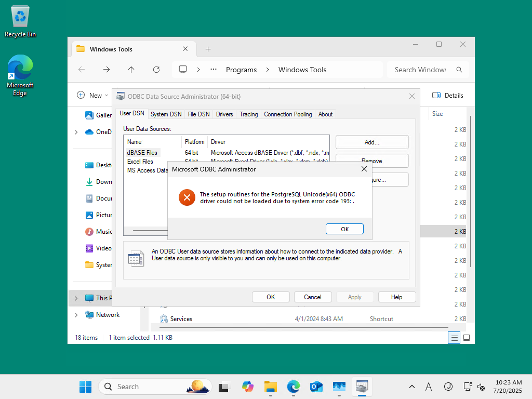Open the Windows Start menu
The width and height of the screenshot is (532, 399).
click(x=86, y=387)
